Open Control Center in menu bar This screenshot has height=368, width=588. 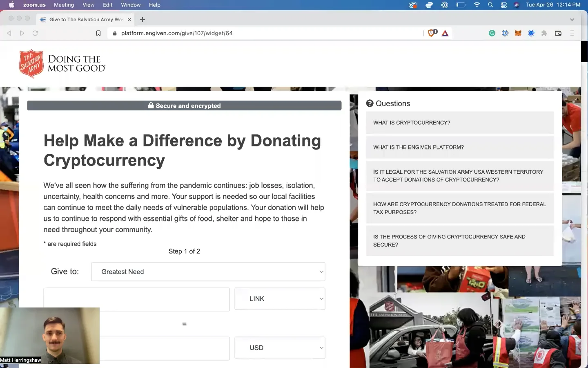[504, 5]
